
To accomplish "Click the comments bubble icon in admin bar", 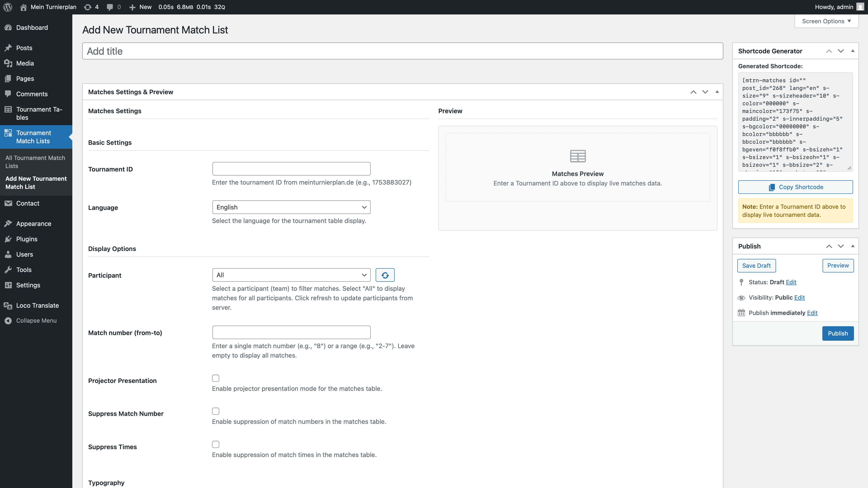I will [109, 7].
